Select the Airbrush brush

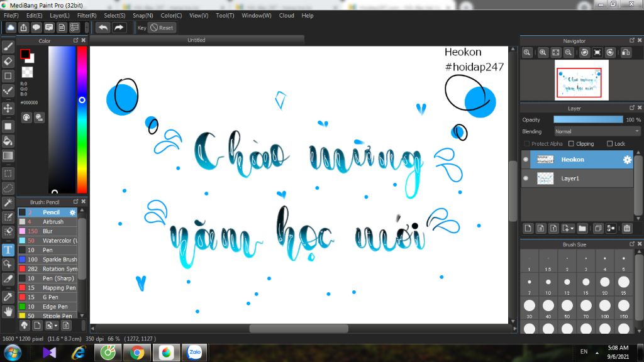click(x=48, y=222)
